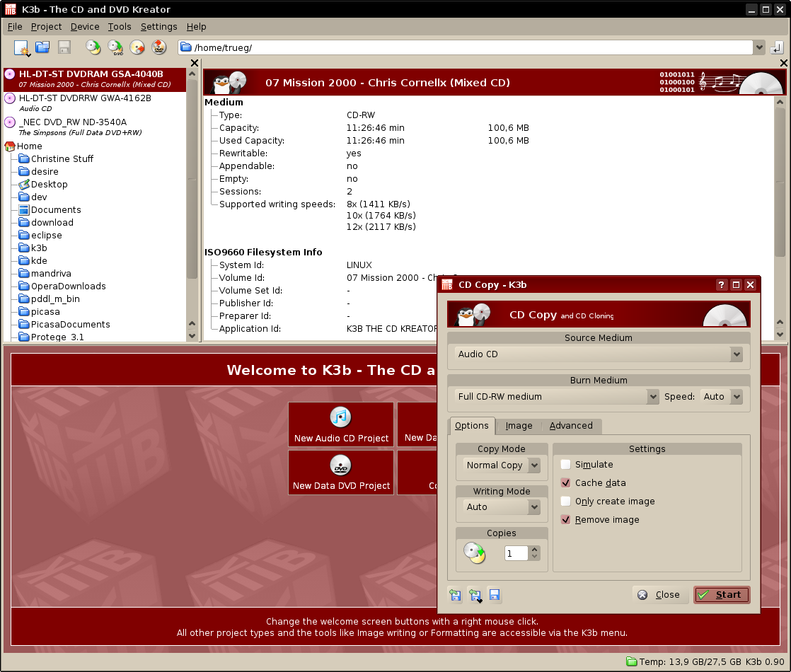Click the Erase CD-RW toolbar icon
The width and height of the screenshot is (791, 672).
137,47
